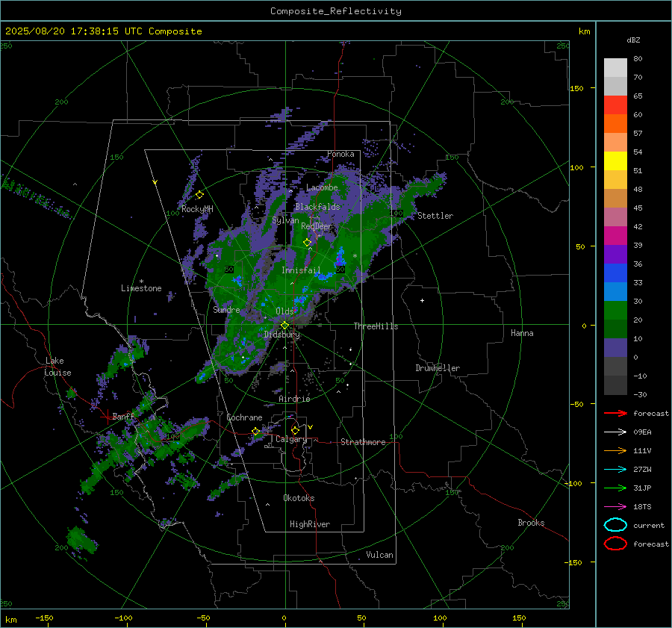Select the Limestone label on the map
This screenshot has width=672, height=628.
click(x=141, y=288)
